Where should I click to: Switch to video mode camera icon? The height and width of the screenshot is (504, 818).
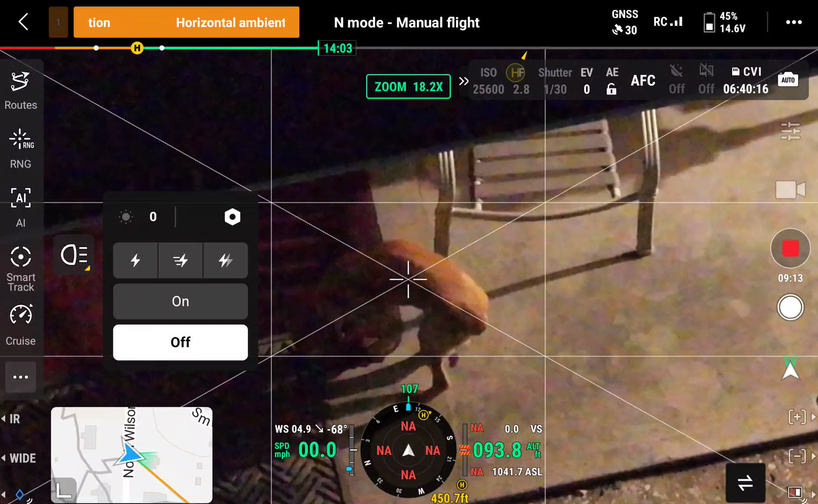tap(790, 189)
